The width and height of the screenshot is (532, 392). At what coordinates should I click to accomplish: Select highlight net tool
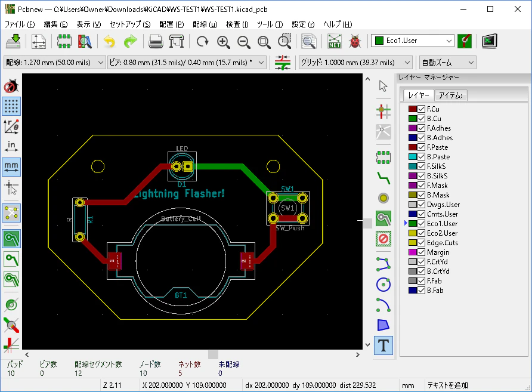click(x=383, y=111)
